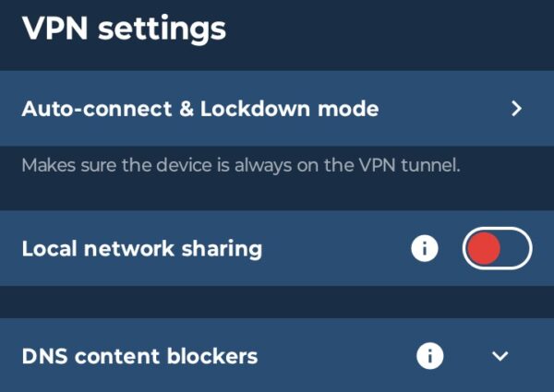Click the always-on VPN tunnel description text
Screen dimensions: 554x392
click(240, 166)
